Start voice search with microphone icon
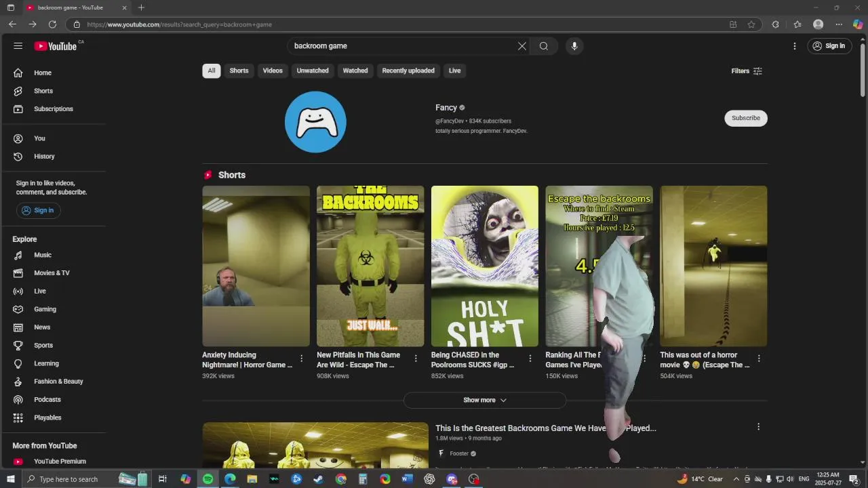 [574, 46]
